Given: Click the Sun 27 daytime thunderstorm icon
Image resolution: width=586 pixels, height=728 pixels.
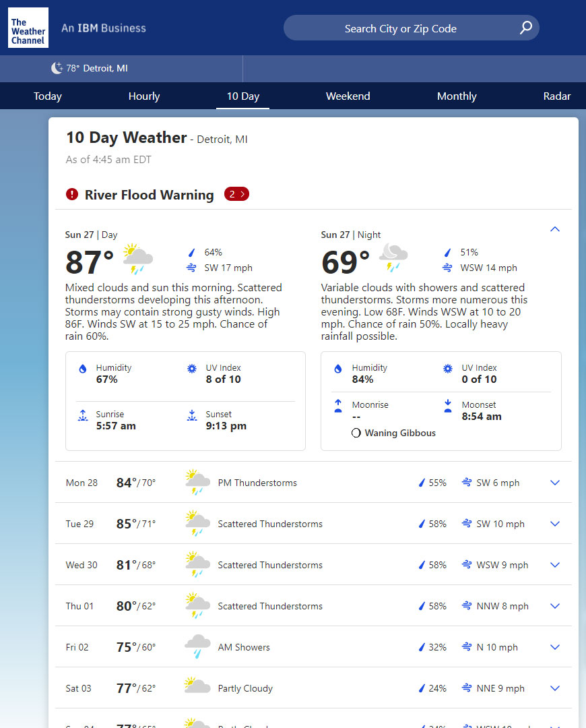Looking at the screenshot, I should point(137,260).
